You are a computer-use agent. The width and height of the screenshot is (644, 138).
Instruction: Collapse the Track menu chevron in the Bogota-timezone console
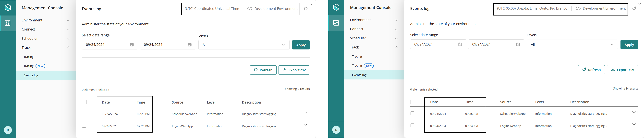pos(396,47)
